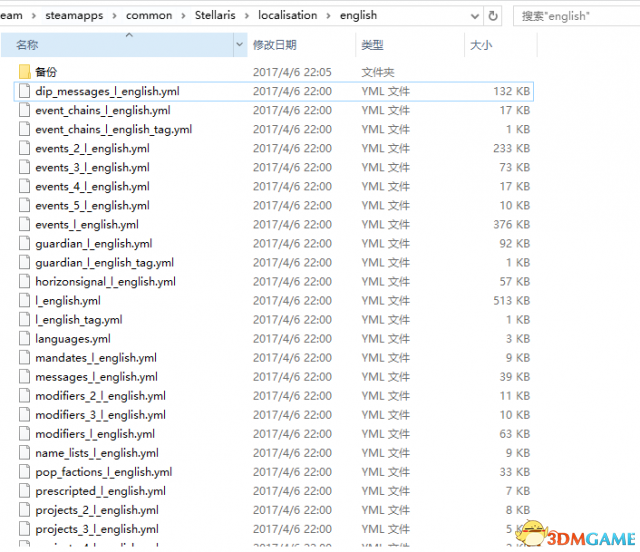This screenshot has width=640, height=552.
Task: Select file icon of events_4_l_english.yml
Action: pos(24,186)
